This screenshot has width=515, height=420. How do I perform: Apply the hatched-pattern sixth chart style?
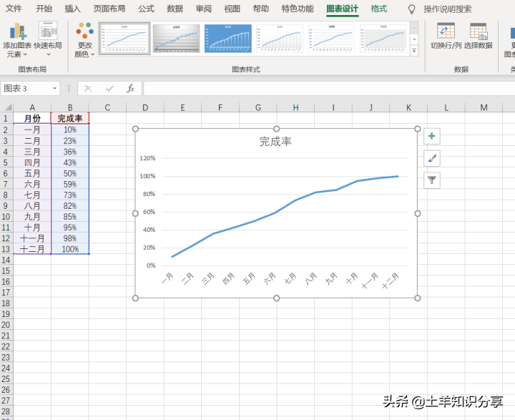click(383, 39)
